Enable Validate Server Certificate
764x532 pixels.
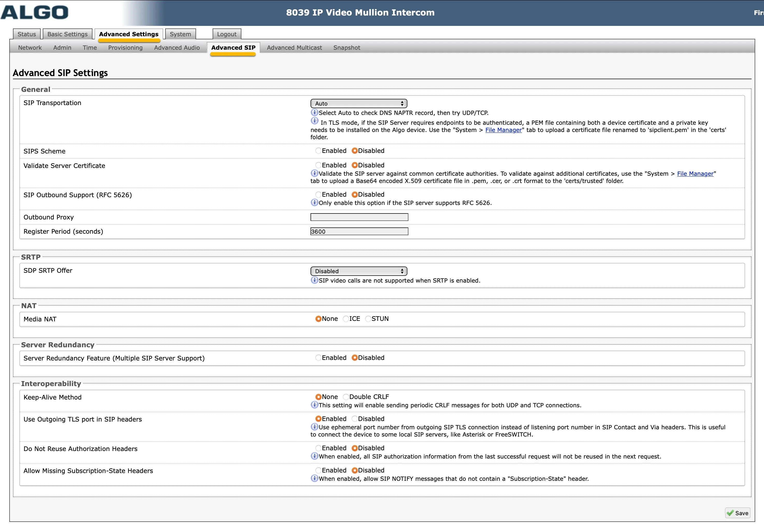[318, 165]
